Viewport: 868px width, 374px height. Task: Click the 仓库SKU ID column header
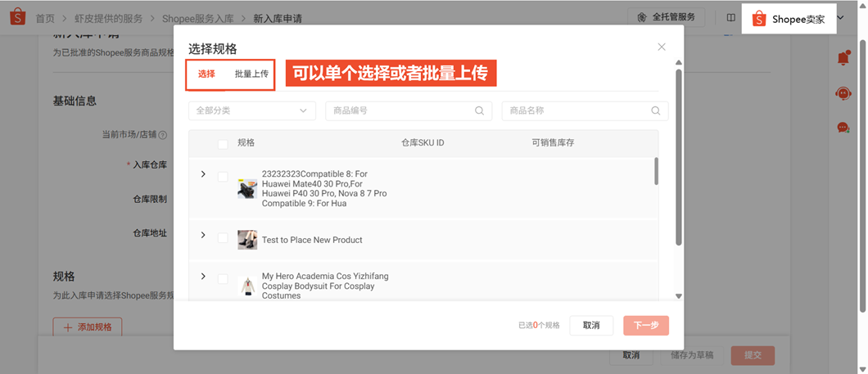423,142
